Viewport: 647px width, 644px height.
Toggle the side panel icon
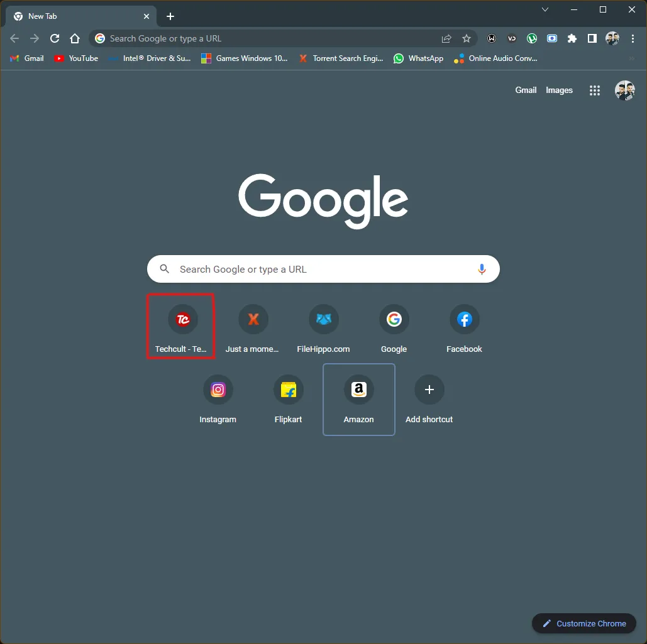pos(592,38)
